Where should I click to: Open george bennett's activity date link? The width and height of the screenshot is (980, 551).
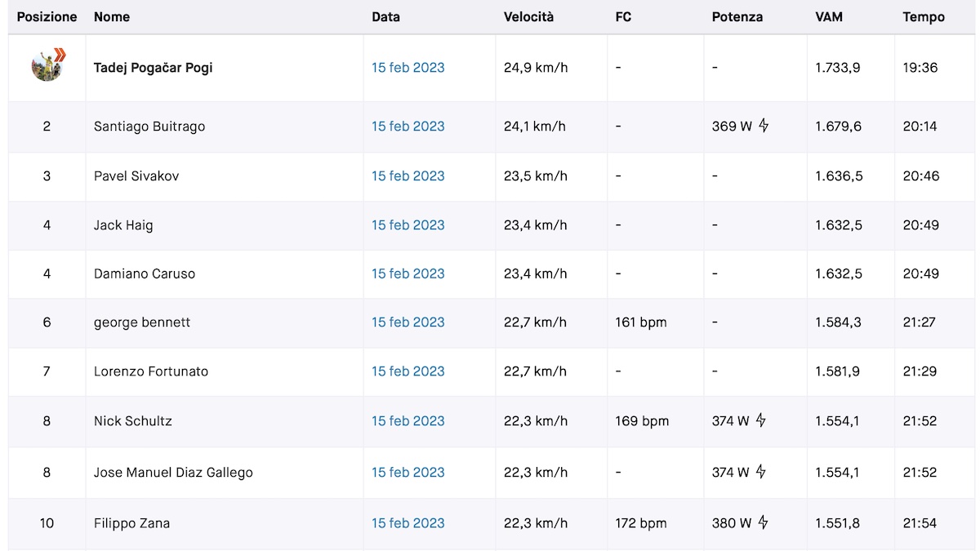(x=408, y=322)
